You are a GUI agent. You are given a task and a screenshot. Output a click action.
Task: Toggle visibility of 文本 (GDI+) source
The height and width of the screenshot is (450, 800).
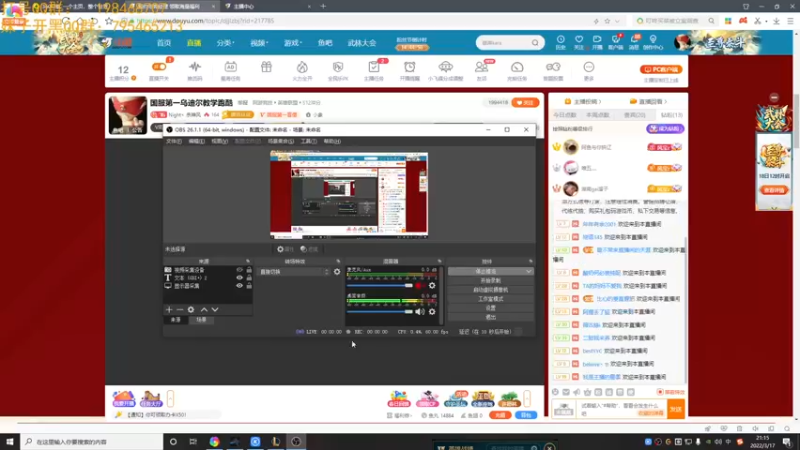click(239, 278)
